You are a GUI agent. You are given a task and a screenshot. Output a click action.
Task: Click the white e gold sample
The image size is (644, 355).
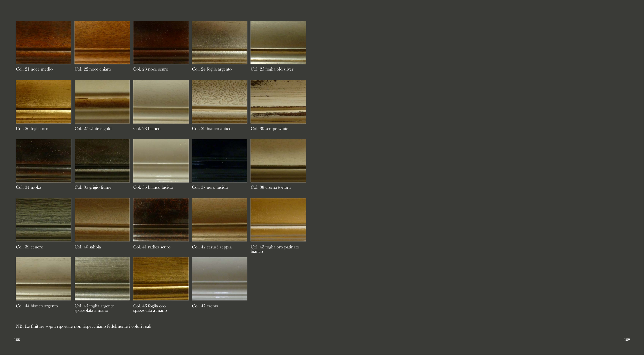[x=102, y=102]
